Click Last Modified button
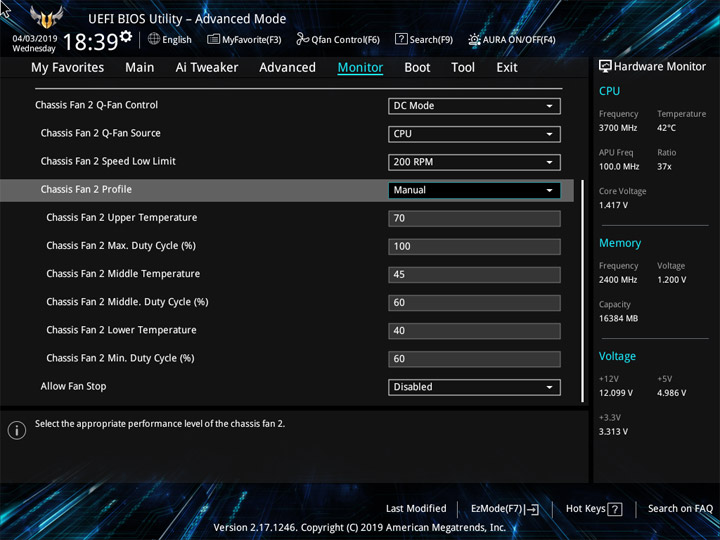Screen dimensions: 720x540 click(x=416, y=509)
